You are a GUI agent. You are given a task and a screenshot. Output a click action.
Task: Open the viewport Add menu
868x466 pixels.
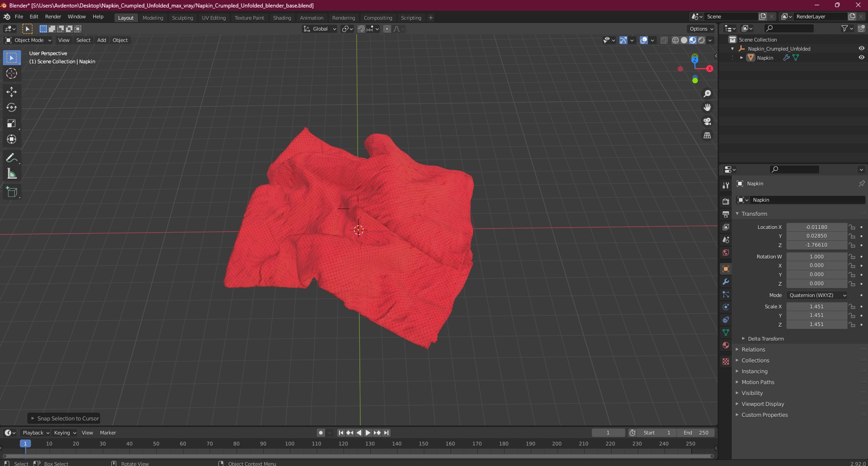pyautogui.click(x=102, y=40)
